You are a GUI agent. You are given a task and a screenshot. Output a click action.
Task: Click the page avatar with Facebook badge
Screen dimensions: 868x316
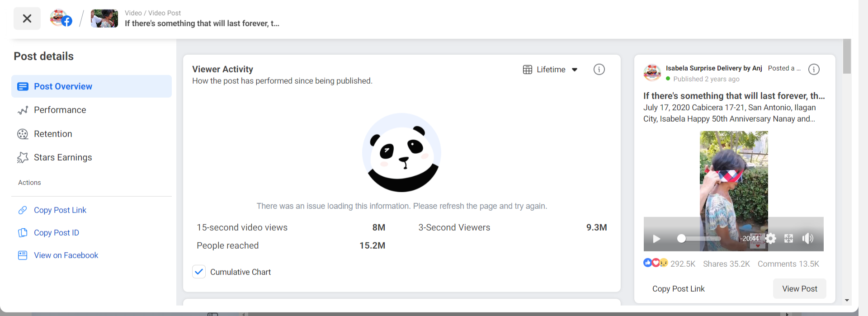pyautogui.click(x=61, y=19)
